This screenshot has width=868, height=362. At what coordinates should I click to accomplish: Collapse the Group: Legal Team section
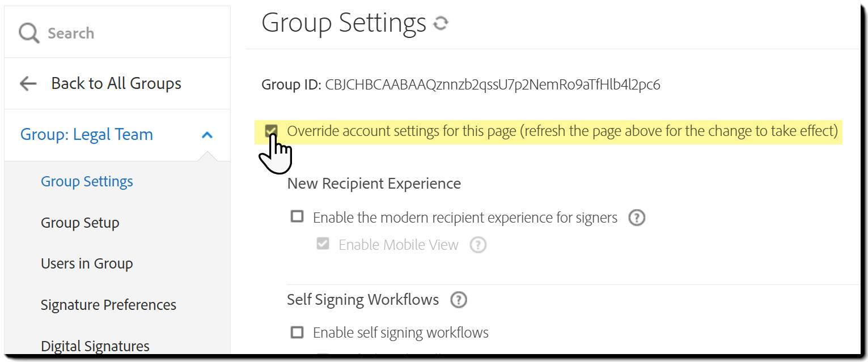point(208,134)
